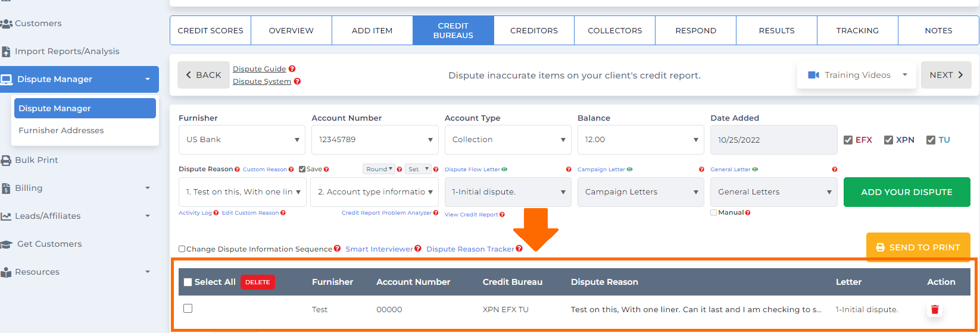Uncheck the TU bureau checkbox
Viewport: 980px width, 333px height.
pyautogui.click(x=931, y=140)
